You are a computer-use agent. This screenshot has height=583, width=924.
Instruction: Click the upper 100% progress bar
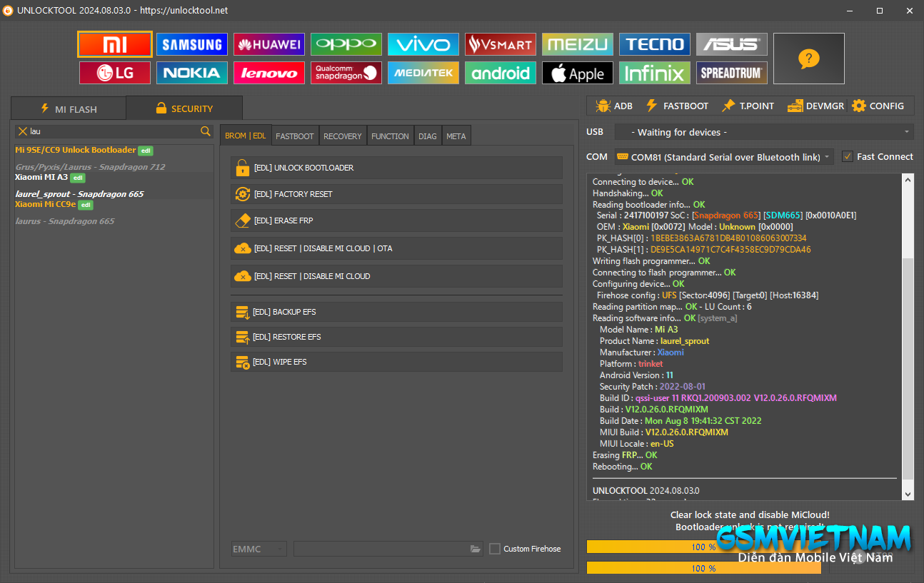point(703,547)
